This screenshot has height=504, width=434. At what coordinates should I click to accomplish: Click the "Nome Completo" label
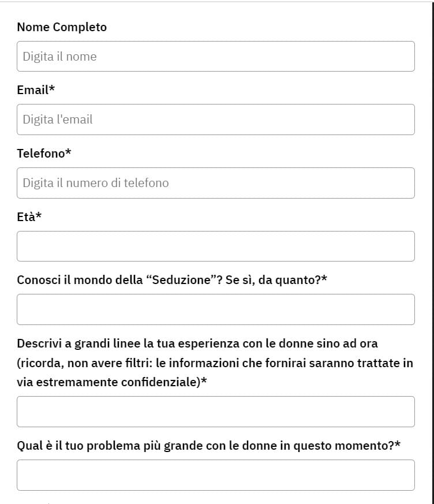[62, 27]
